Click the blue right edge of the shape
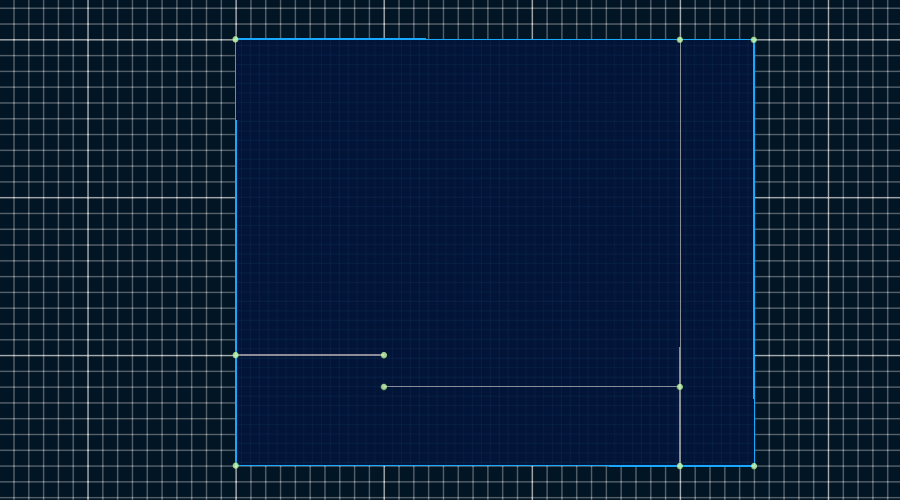The width and height of the screenshot is (900, 500). (x=753, y=250)
